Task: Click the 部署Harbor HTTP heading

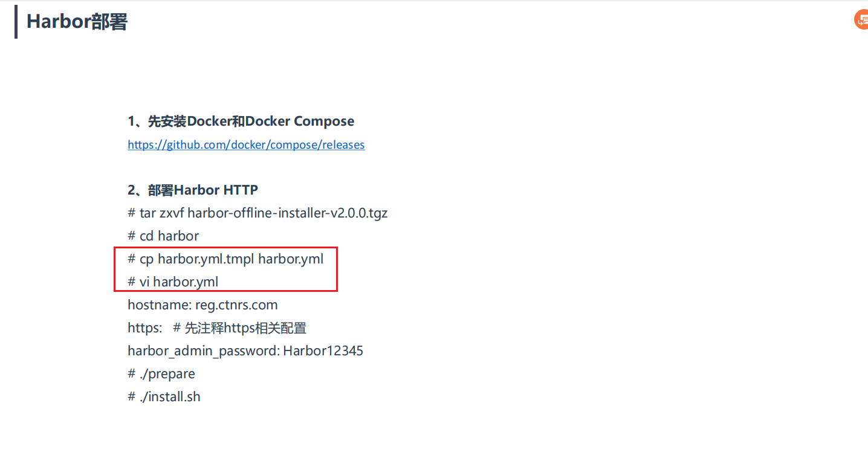Action: point(193,190)
